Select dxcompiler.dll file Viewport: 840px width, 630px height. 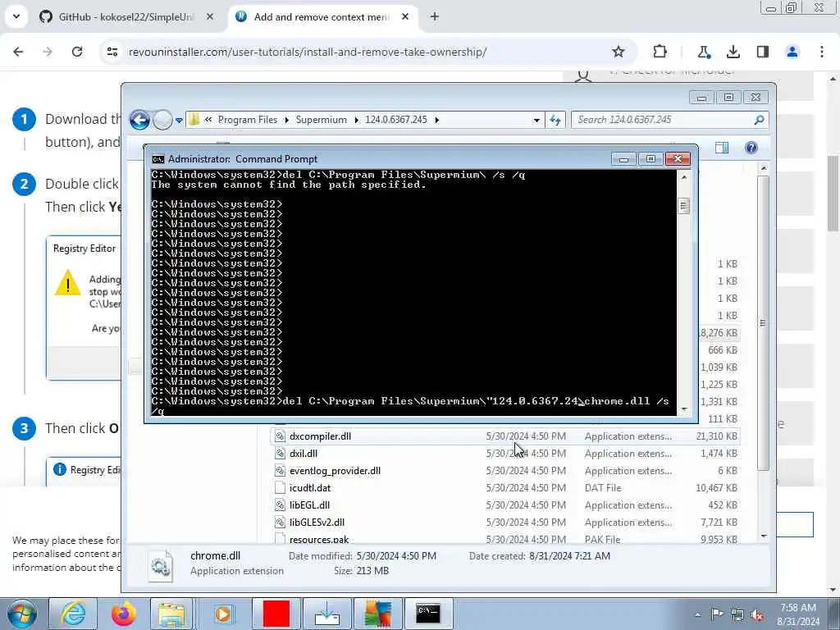tap(505, 436)
